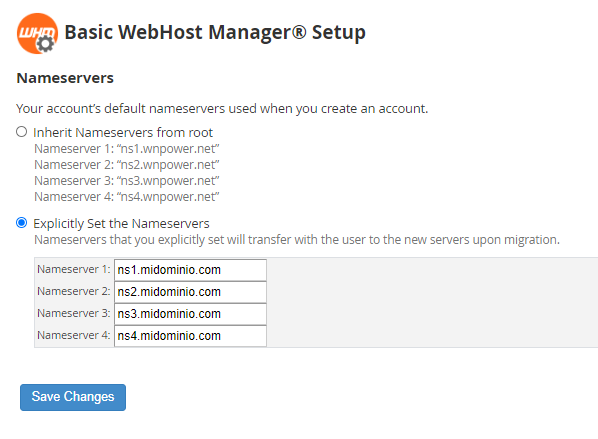Select Inherit Nameservers from root option

tap(21, 132)
